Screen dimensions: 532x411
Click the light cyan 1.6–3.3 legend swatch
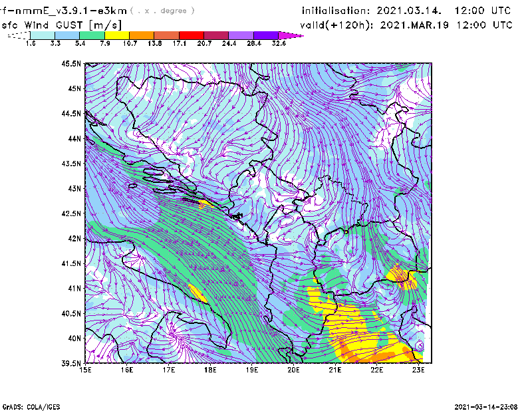43,35
